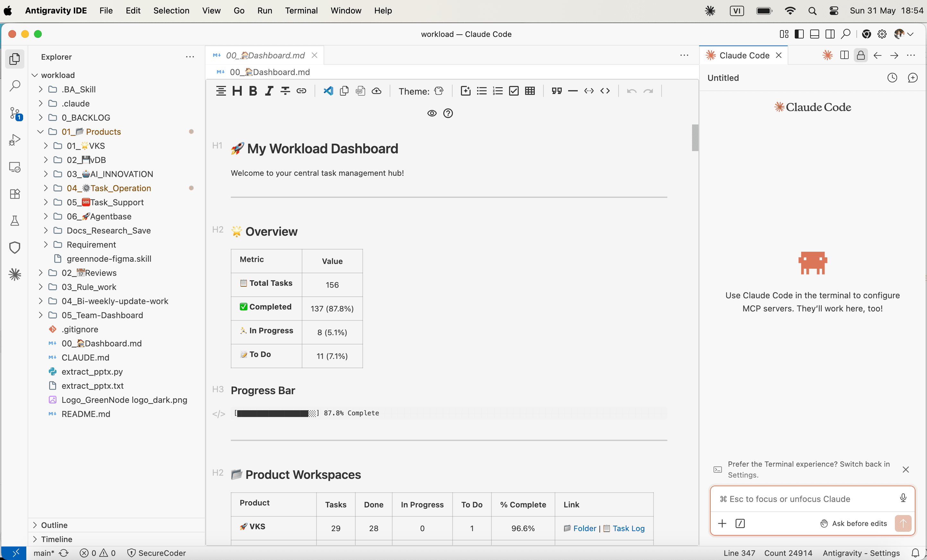Open the Selection menu
The image size is (927, 560).
171,11
